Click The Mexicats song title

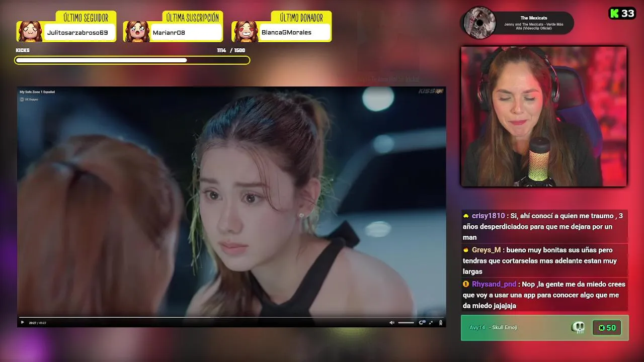coord(534,18)
